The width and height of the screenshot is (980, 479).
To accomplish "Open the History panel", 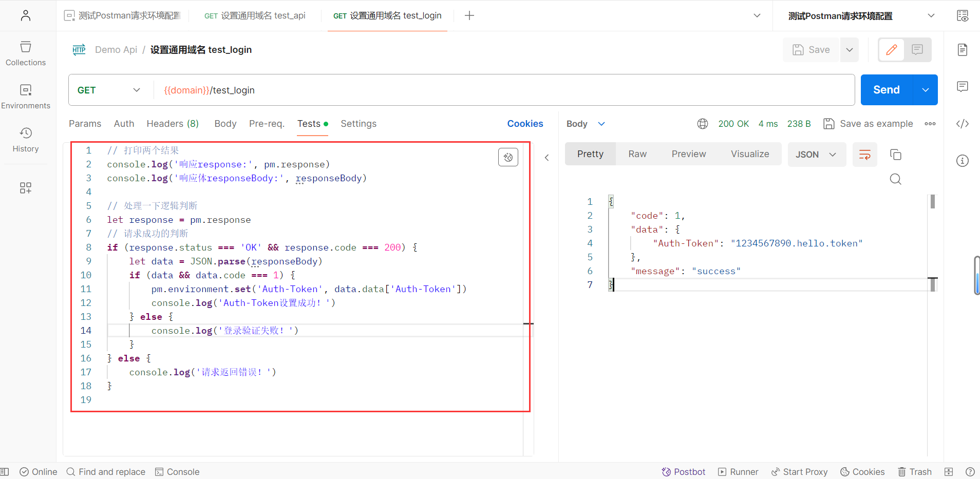I will click(x=26, y=139).
